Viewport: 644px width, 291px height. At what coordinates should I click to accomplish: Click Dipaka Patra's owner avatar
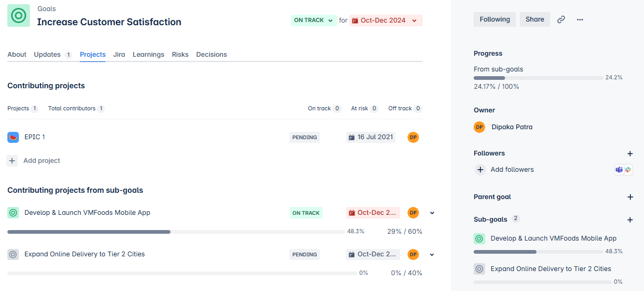[x=479, y=127]
